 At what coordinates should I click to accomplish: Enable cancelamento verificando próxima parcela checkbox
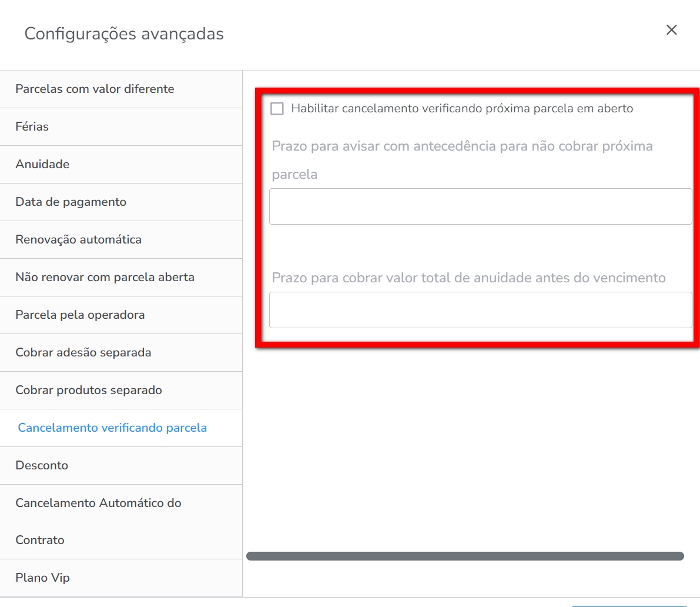(277, 109)
